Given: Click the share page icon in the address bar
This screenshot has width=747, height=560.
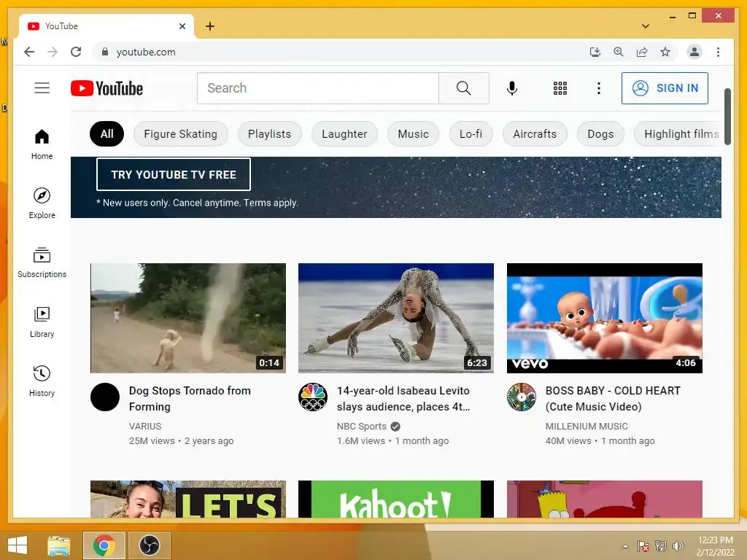Looking at the screenshot, I should [642, 52].
